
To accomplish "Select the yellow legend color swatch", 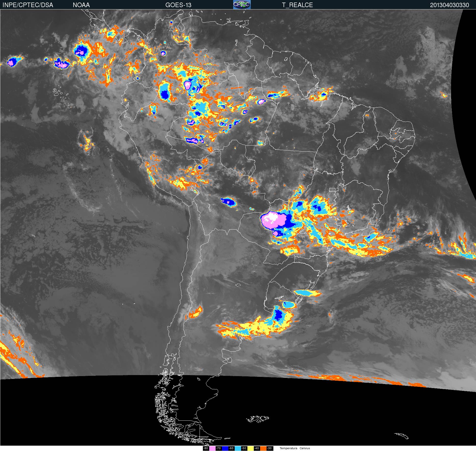I will click(x=250, y=448).
